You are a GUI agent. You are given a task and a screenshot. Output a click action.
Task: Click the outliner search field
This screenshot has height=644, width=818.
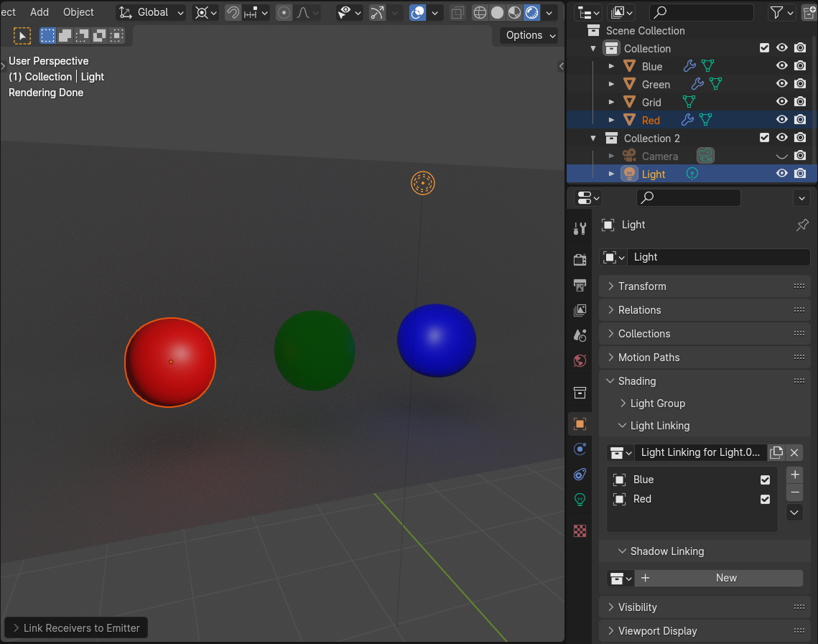point(701,12)
